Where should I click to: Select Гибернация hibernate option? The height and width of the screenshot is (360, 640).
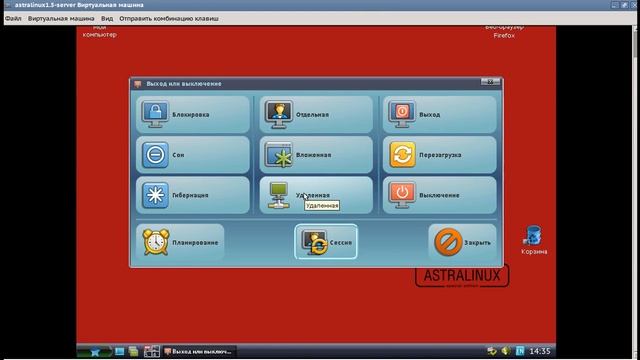click(x=193, y=195)
